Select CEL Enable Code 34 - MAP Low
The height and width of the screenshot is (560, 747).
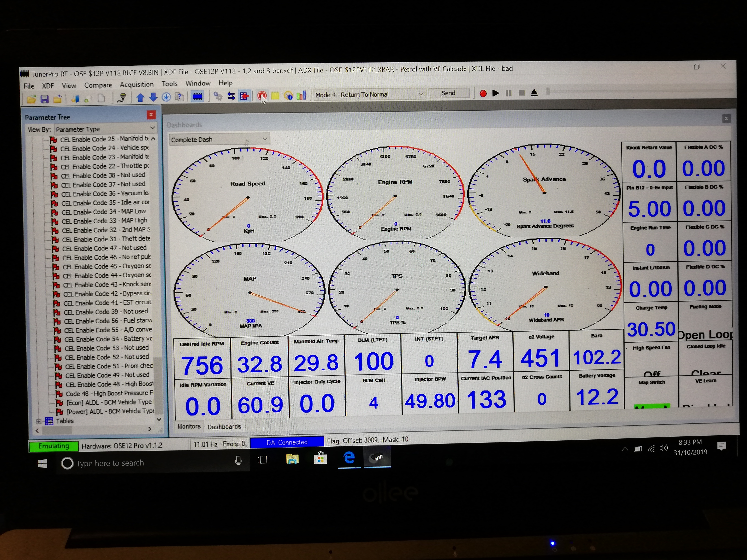click(x=103, y=212)
